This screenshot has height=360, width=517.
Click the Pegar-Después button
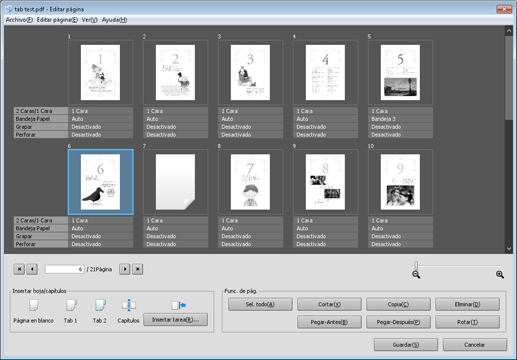[398, 322]
